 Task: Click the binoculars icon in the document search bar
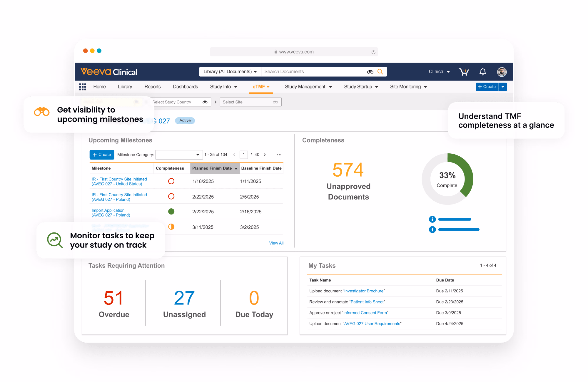[370, 71]
